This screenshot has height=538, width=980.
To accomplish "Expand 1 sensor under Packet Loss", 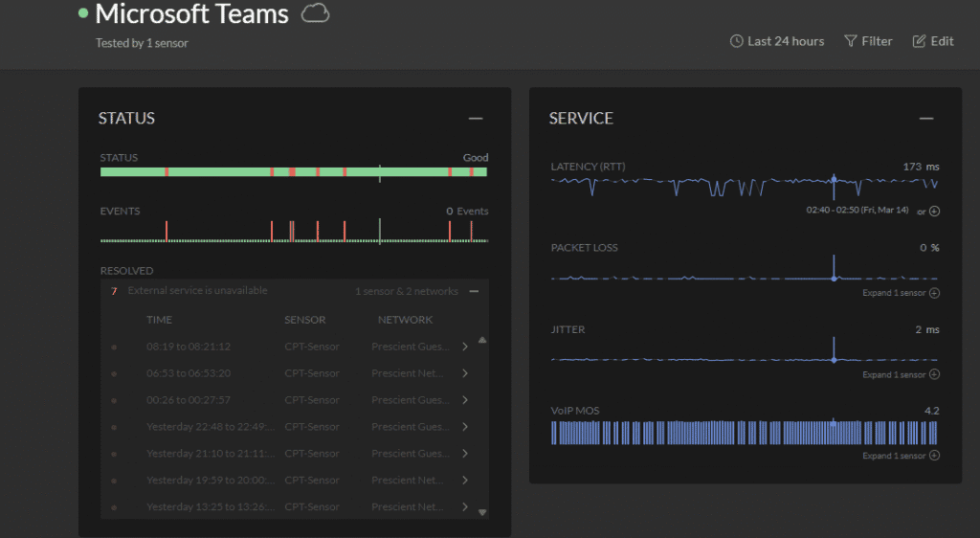I will coord(901,293).
